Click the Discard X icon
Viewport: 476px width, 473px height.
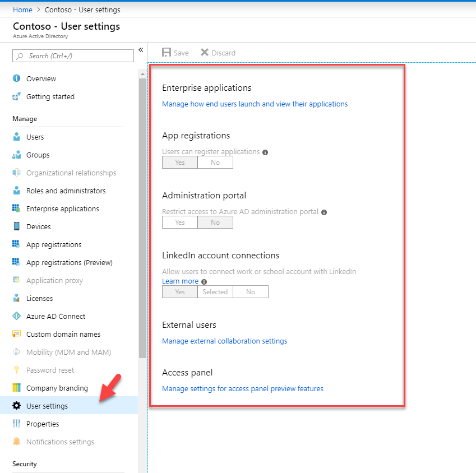[x=205, y=53]
